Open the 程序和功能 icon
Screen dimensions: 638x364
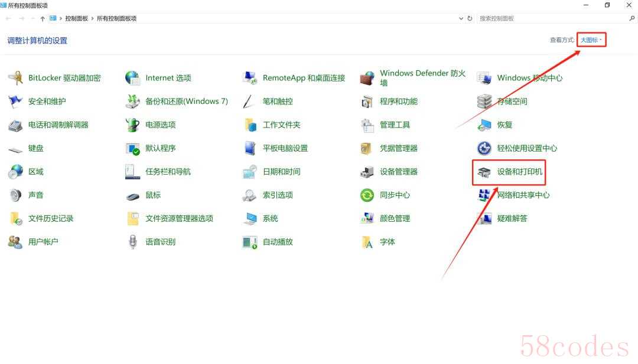[x=367, y=101]
